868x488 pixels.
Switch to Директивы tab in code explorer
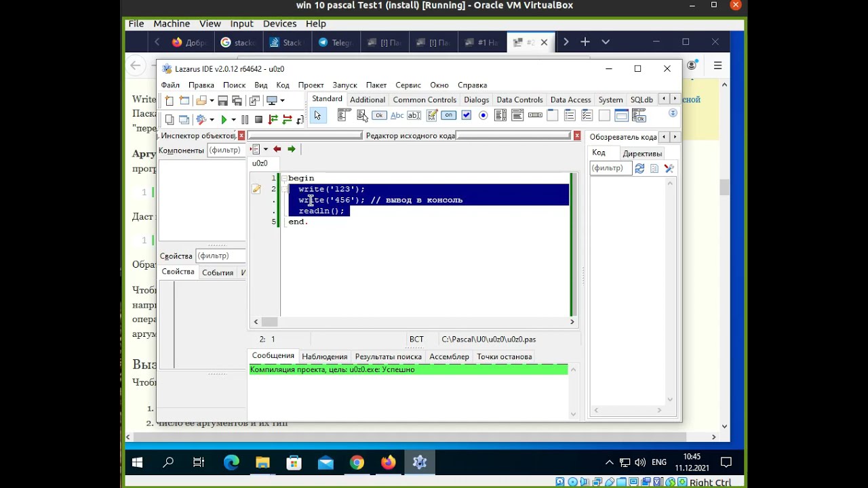coord(642,153)
